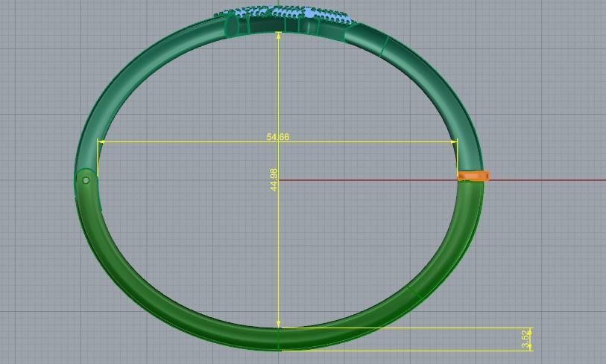This screenshot has width=606, height=364.
Task: Select the orange clasp on the bangle
Action: click(473, 176)
